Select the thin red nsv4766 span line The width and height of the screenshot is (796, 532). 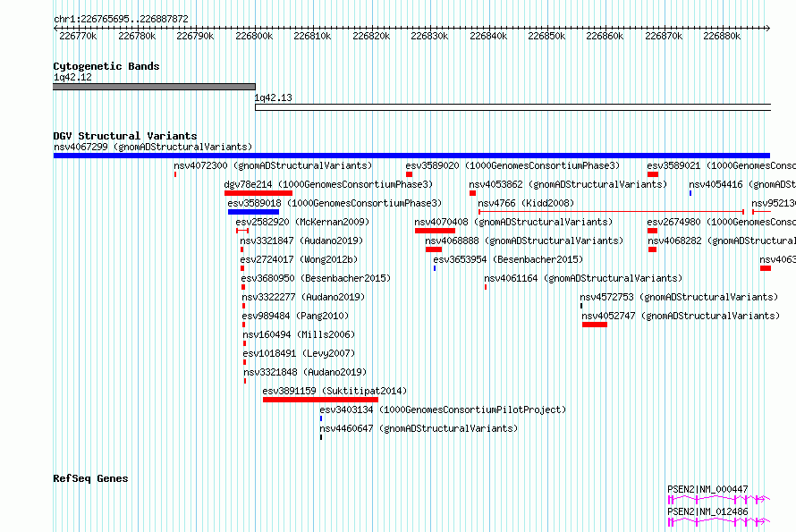[611, 212]
